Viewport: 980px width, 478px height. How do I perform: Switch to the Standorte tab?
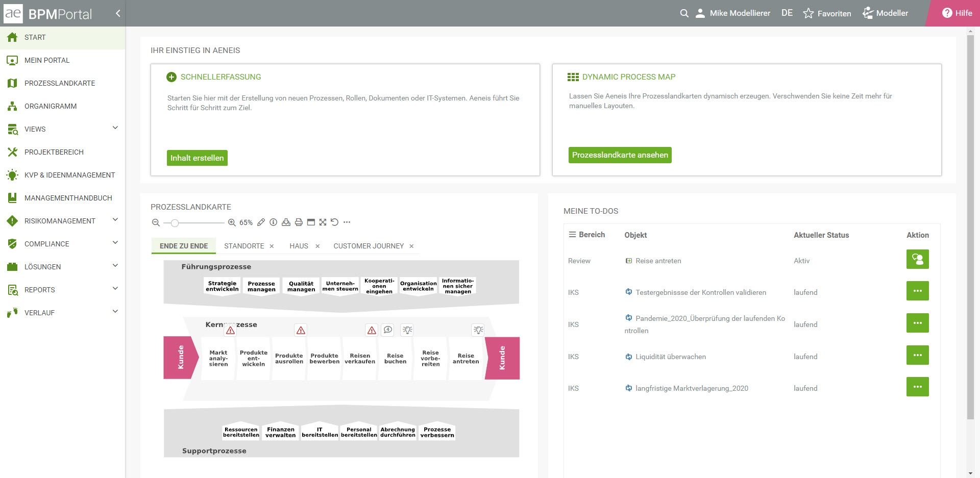(x=244, y=246)
